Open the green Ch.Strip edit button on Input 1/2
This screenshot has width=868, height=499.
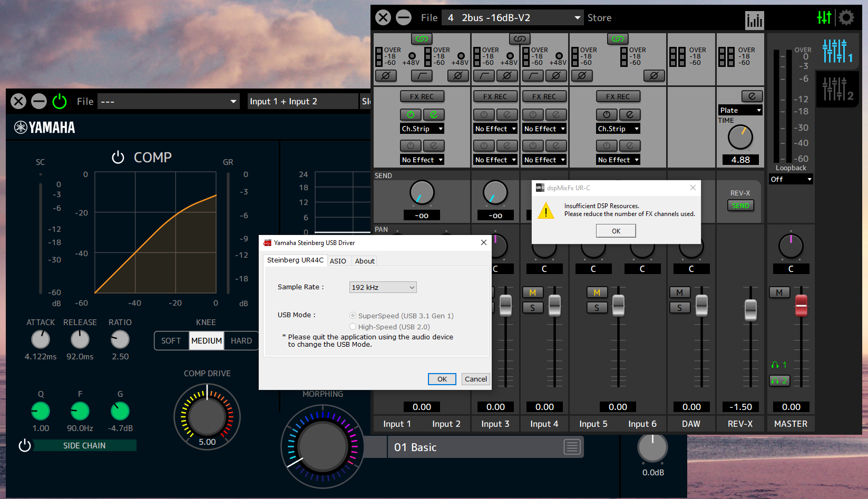(434, 114)
